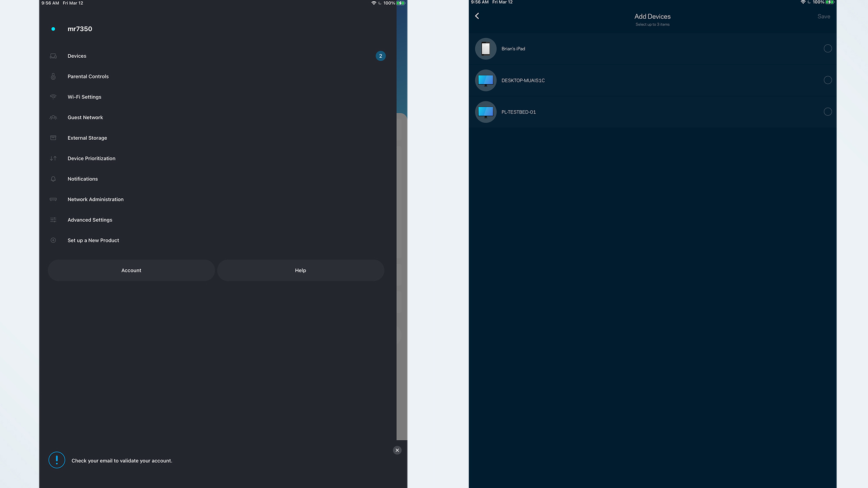Choose Set up a New Product
The image size is (868, 488).
(217, 240)
